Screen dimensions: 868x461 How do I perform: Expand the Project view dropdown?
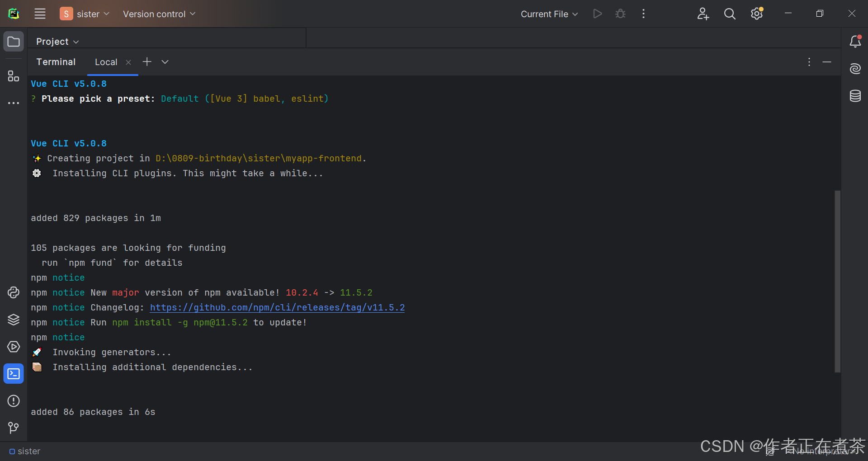(57, 42)
